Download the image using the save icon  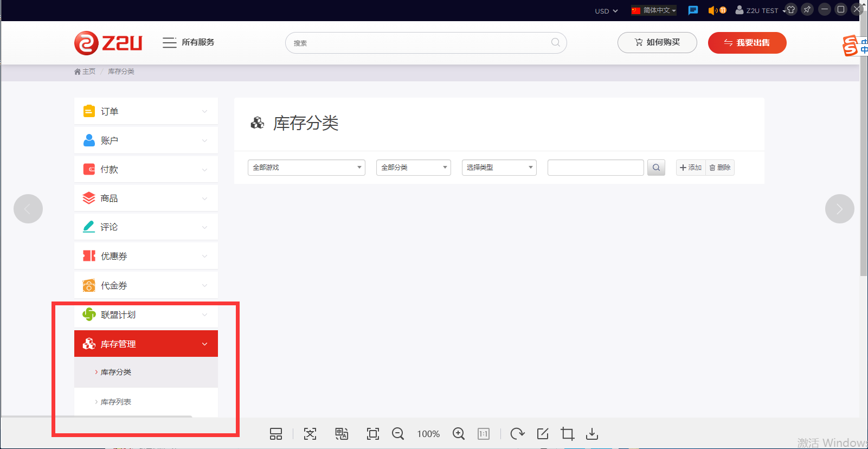click(x=592, y=434)
